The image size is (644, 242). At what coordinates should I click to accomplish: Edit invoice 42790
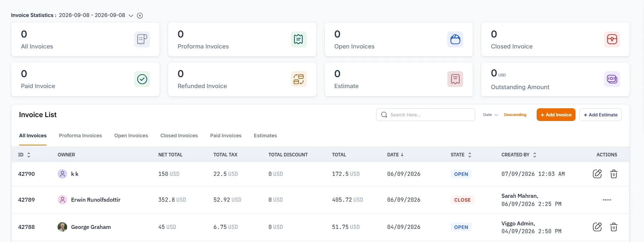pos(597,174)
